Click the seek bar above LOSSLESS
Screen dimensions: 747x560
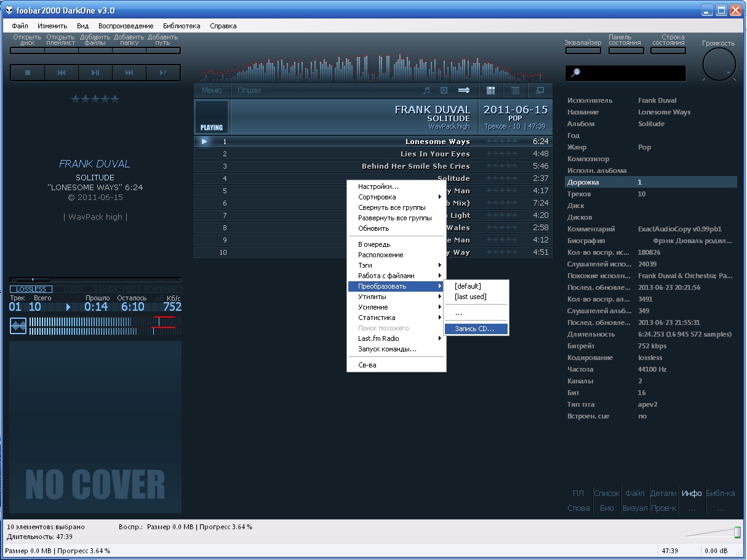[x=95, y=279]
